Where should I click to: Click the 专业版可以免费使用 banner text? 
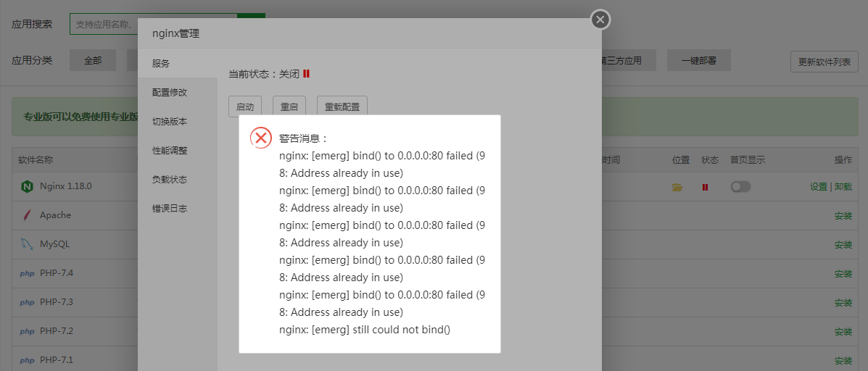[x=80, y=117]
